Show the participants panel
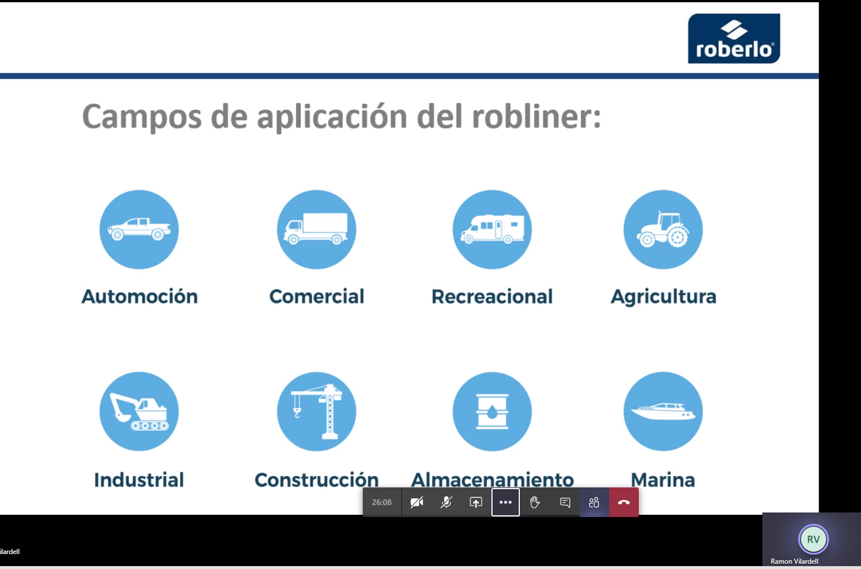The width and height of the screenshot is (861, 569). 594,502
